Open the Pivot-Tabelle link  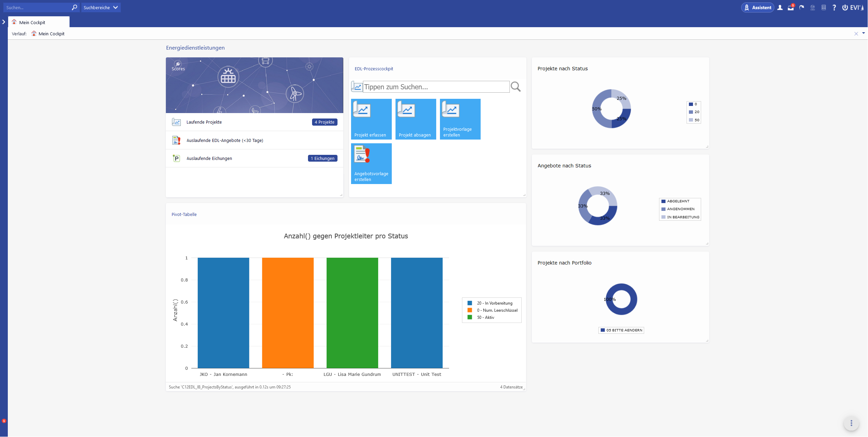(x=184, y=215)
